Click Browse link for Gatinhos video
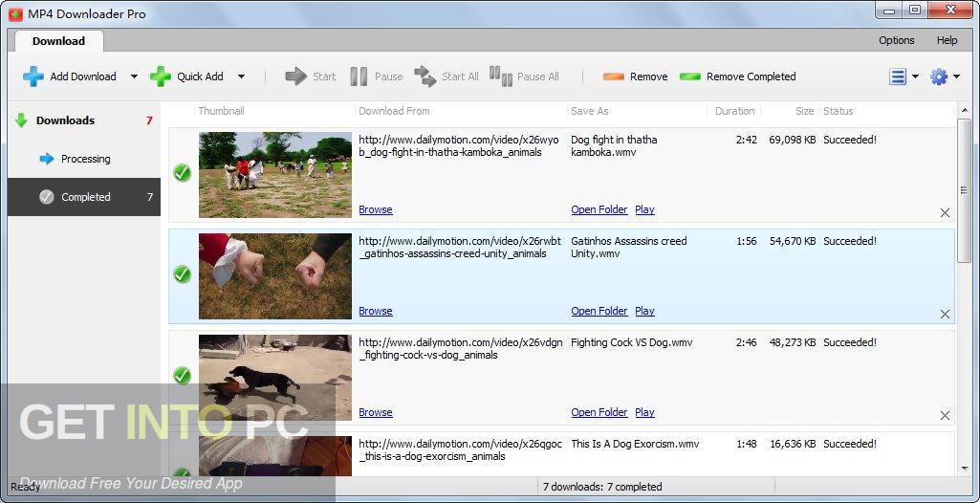 click(376, 311)
